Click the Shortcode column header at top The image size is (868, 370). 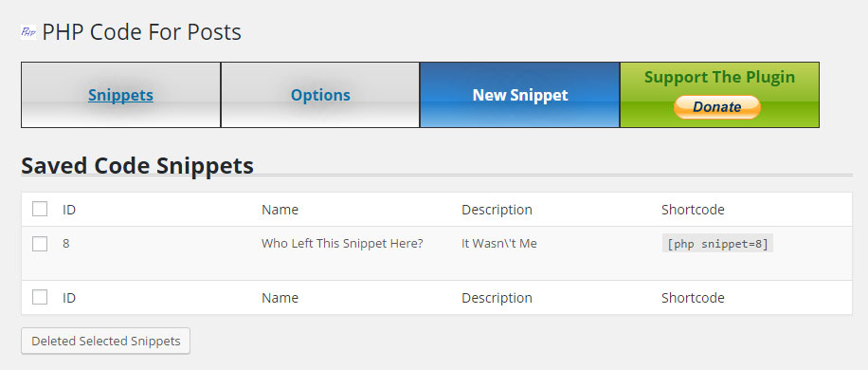pos(693,210)
